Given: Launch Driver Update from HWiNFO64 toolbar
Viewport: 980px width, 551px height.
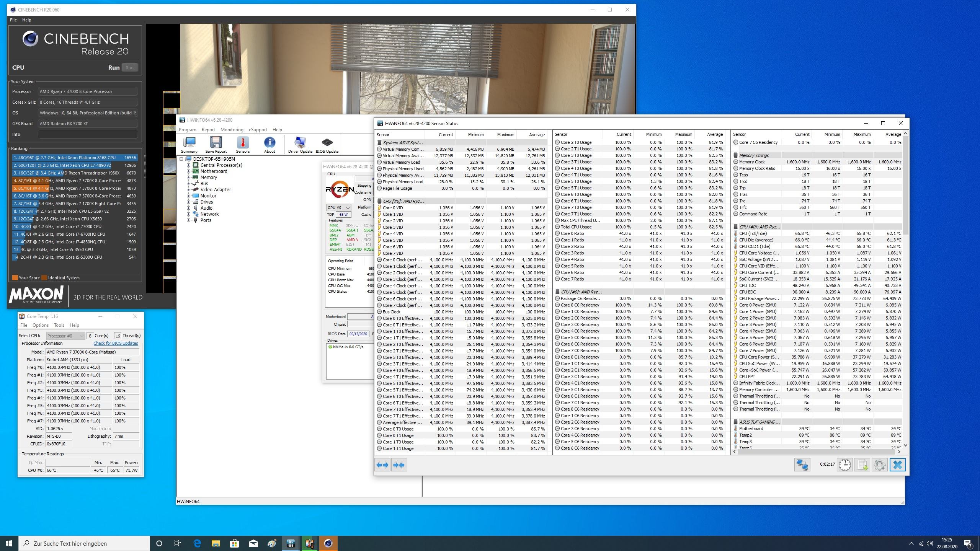Looking at the screenshot, I should (300, 145).
